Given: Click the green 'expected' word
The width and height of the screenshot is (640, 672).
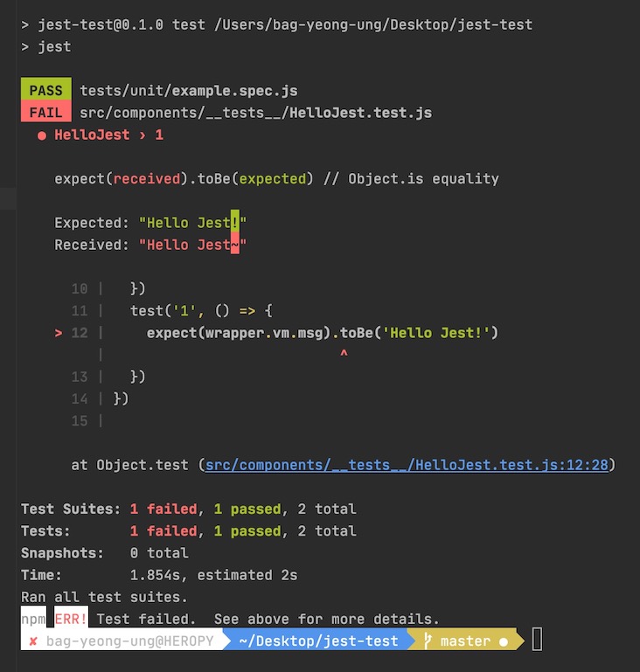Looking at the screenshot, I should pyautogui.click(x=273, y=179).
